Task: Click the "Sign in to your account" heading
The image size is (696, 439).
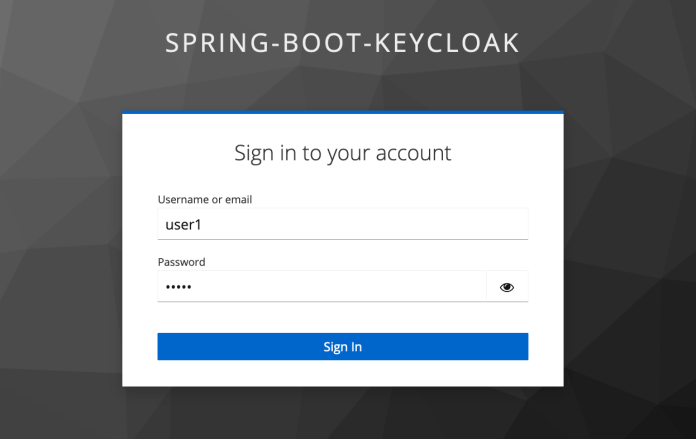Action: click(x=342, y=153)
